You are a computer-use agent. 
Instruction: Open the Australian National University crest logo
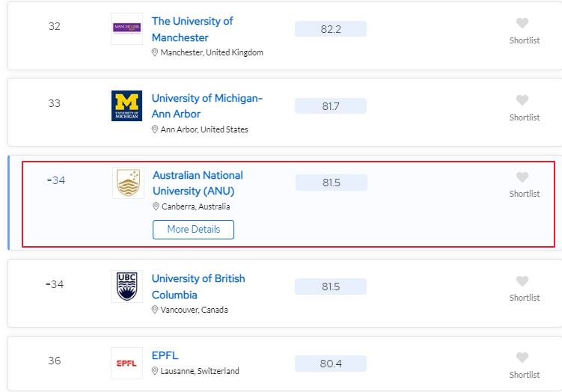point(129,183)
